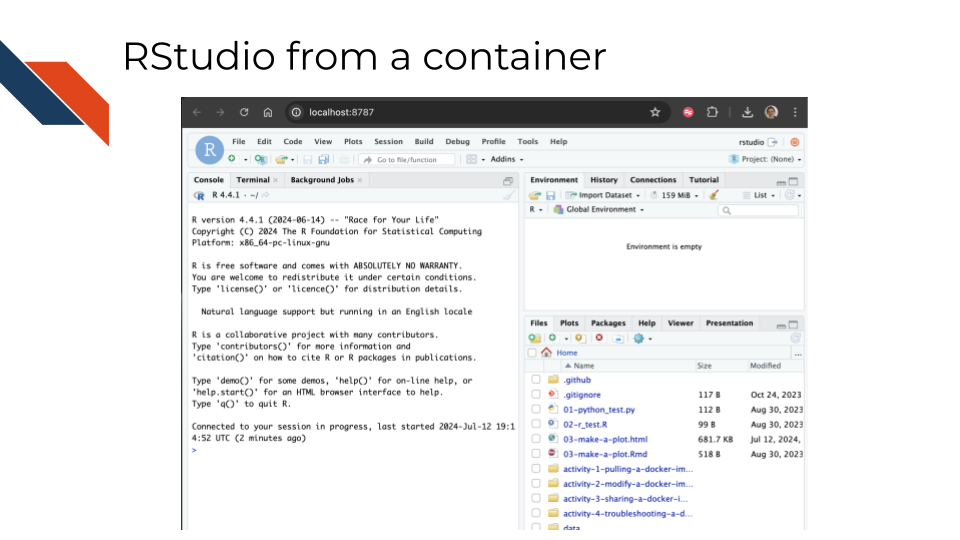Clear Environment objects with the broom

point(714,195)
